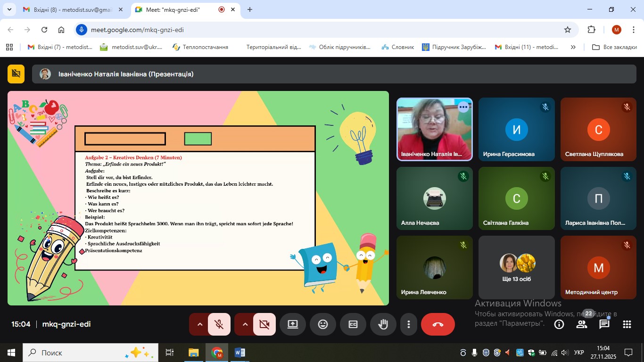Toggle the muted microphone button
The height and width of the screenshot is (362, 644).
(219, 324)
